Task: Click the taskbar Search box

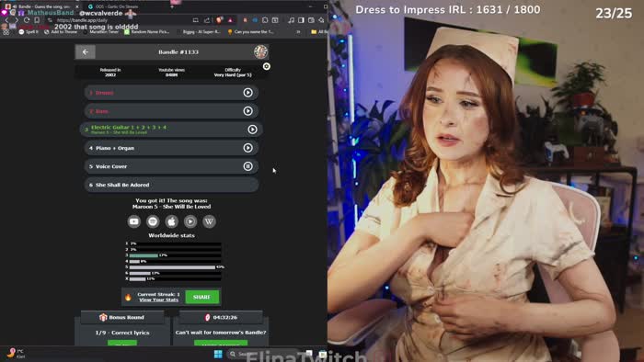Action: (263, 354)
